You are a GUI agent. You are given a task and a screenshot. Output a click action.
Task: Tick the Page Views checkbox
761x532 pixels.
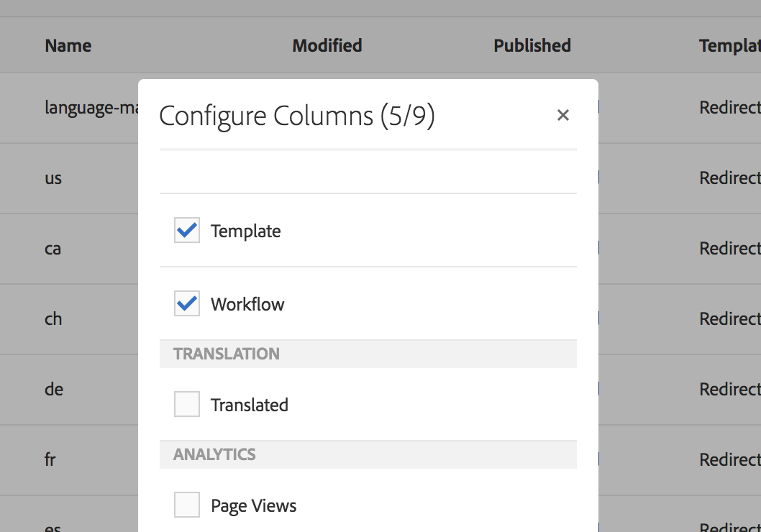click(x=187, y=505)
